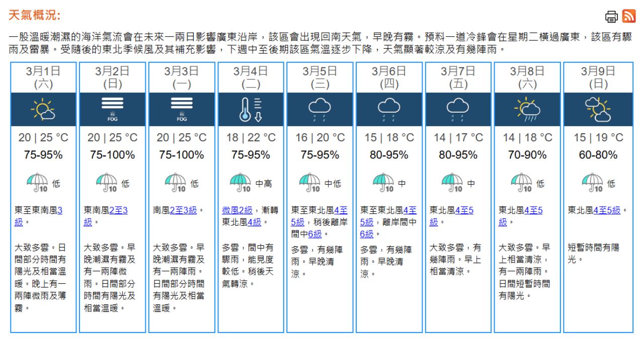Click the March 8 sun and showers icon

527,109
